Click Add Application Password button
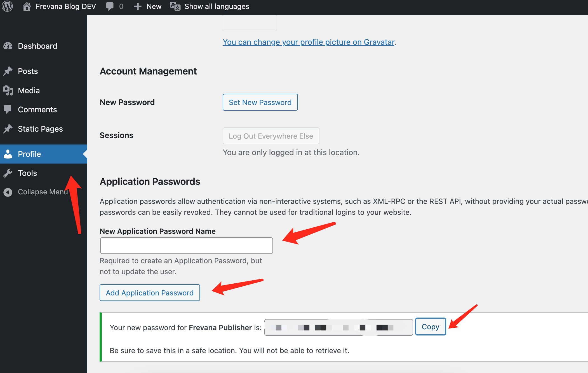Viewport: 588px width, 373px height. point(150,293)
